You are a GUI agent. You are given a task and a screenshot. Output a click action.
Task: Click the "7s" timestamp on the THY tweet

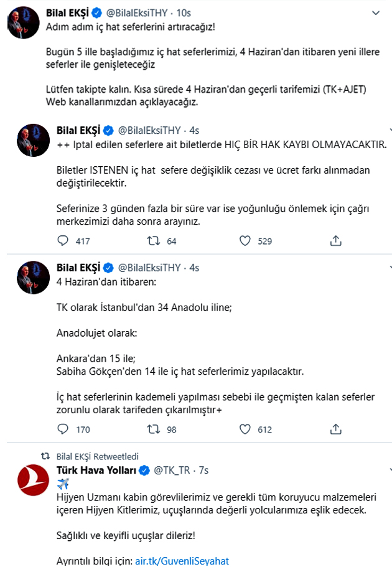click(x=203, y=470)
